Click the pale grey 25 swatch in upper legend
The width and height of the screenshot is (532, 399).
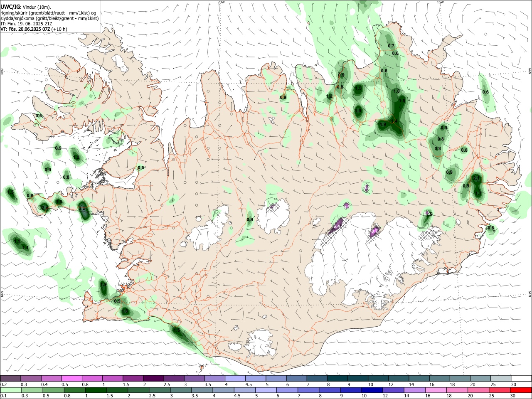pos(501,378)
